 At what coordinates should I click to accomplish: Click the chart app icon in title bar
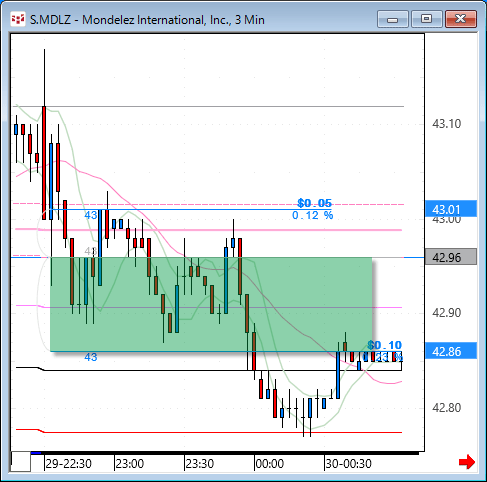[18, 20]
